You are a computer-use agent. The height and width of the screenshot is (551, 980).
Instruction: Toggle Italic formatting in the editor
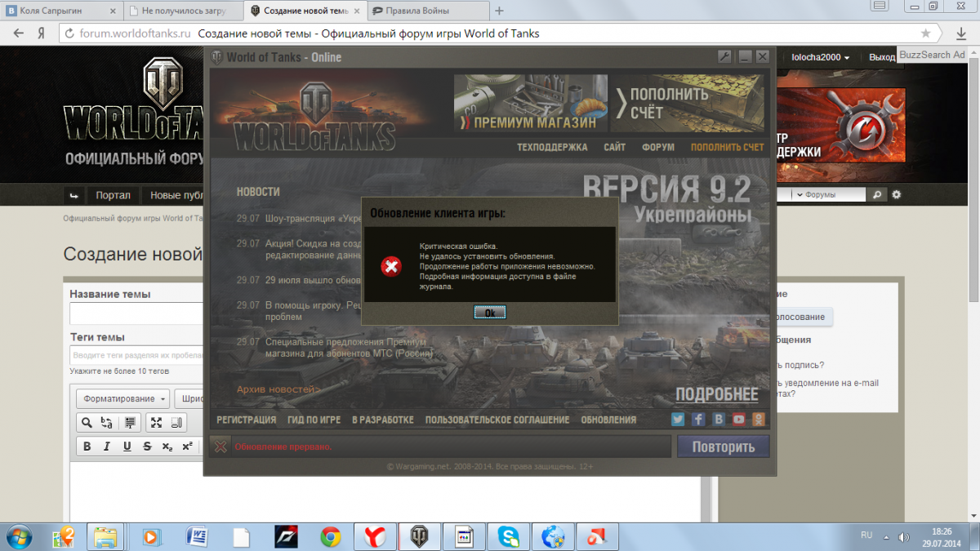point(107,447)
